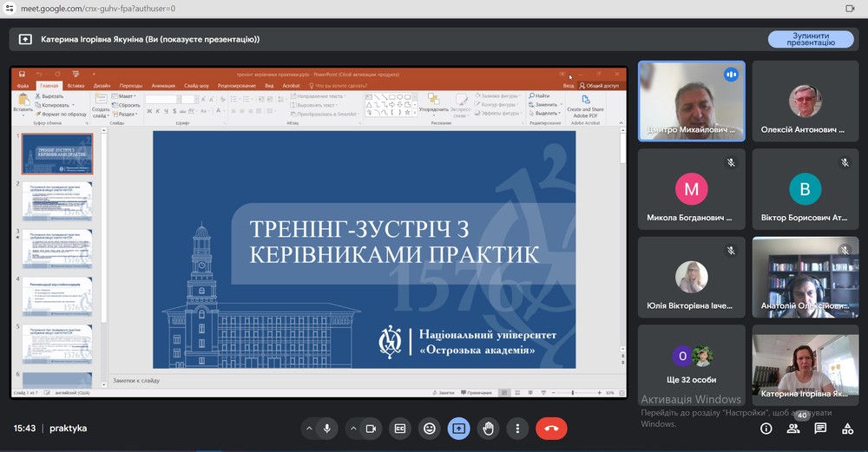Open Файл tab in PowerPoint
Image resolution: width=868 pixels, height=452 pixels.
23,86
